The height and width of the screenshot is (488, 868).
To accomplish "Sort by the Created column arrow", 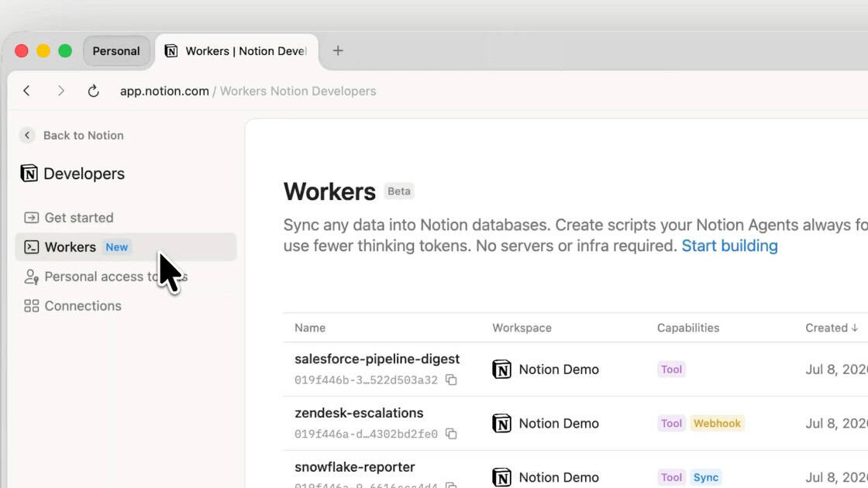I will 855,328.
